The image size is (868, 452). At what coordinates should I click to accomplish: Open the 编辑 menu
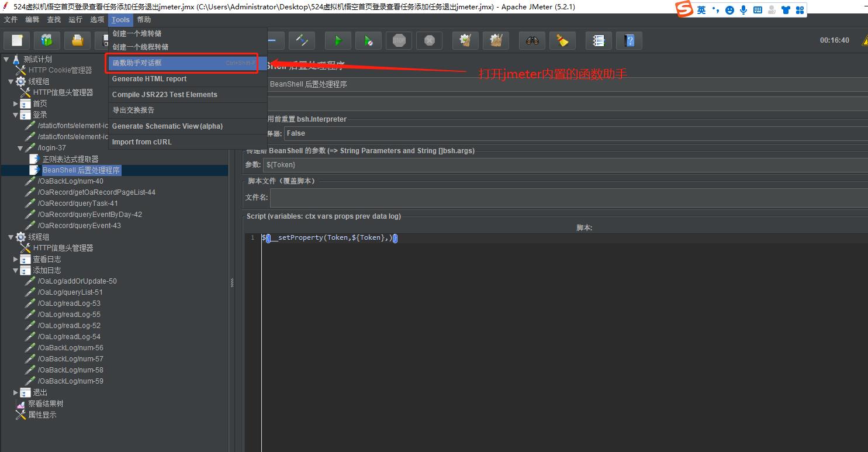click(x=32, y=19)
